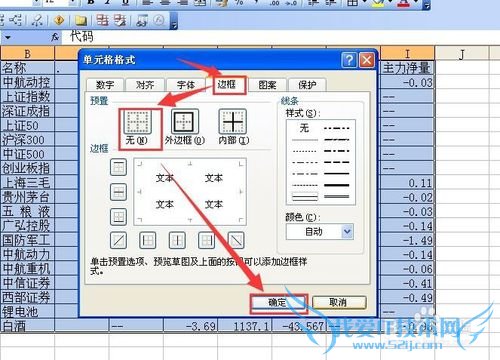Select the header cell 主力净量

(x=407, y=68)
